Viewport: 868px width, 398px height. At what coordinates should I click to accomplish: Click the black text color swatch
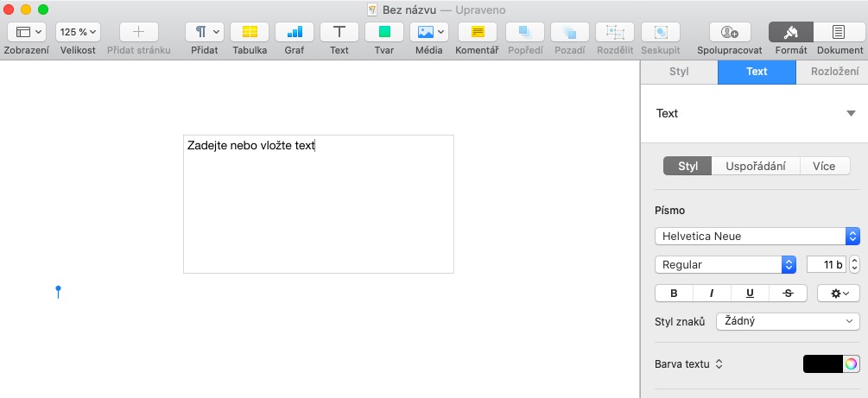823,363
